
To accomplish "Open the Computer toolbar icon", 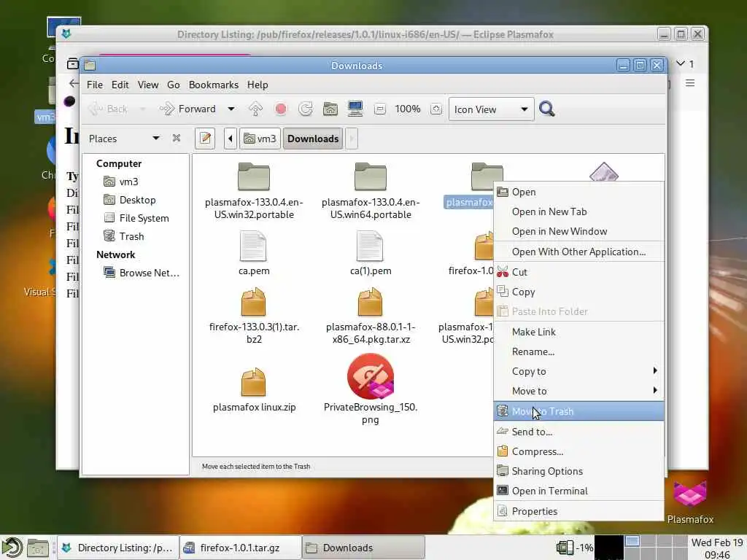I will point(355,109).
